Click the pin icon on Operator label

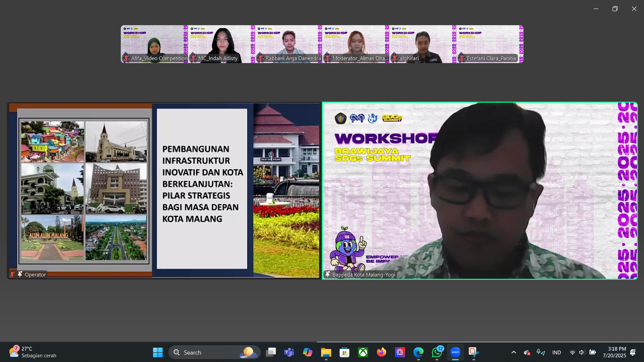coord(20,274)
